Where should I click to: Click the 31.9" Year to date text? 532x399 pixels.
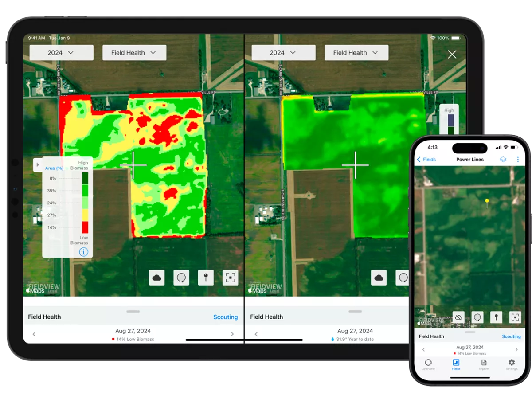(355, 339)
